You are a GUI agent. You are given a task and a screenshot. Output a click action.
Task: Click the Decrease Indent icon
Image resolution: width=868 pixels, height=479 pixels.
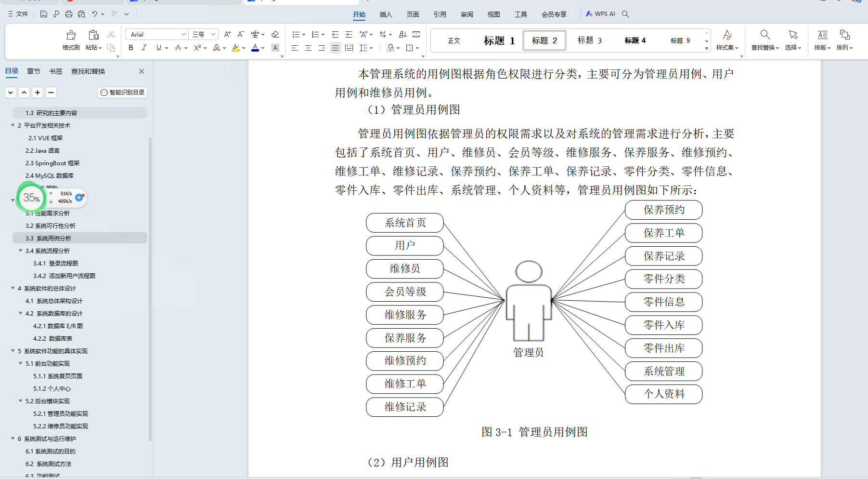pyautogui.click(x=335, y=34)
